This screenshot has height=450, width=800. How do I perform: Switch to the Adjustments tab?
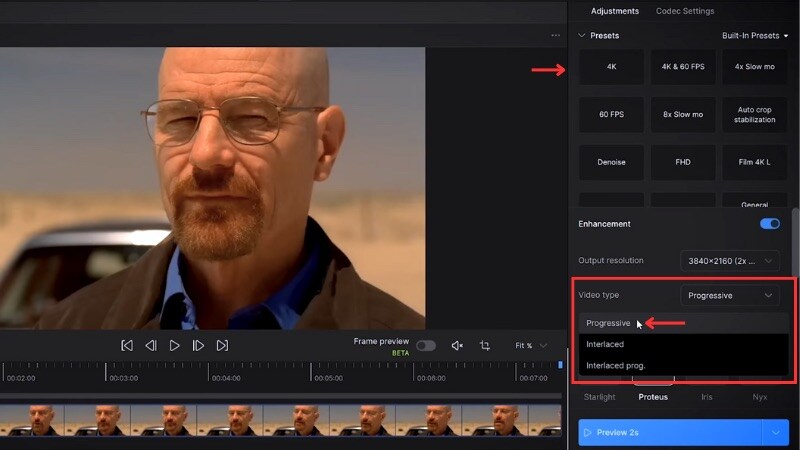coord(615,11)
